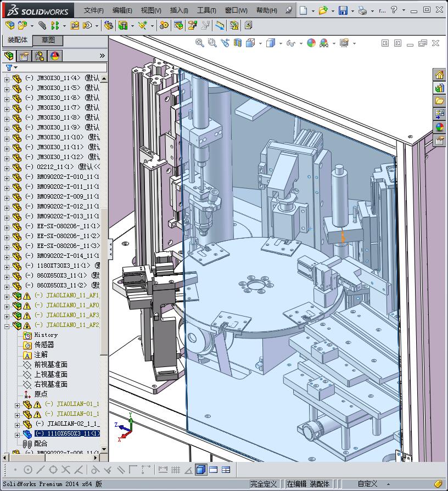Screen dimensions: 448x491
Task: Select the PropertyManager tab icon
Action: pyautogui.click(x=24, y=56)
